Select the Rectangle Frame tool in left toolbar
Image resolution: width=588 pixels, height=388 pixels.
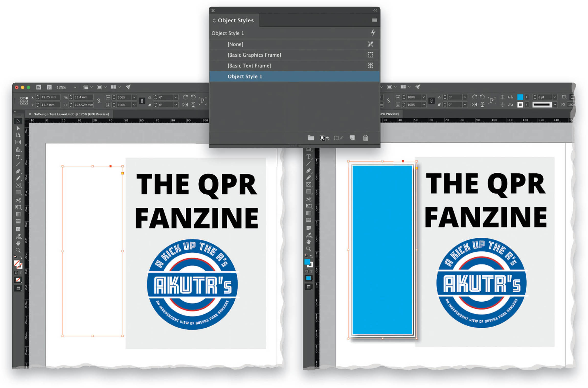tap(18, 185)
